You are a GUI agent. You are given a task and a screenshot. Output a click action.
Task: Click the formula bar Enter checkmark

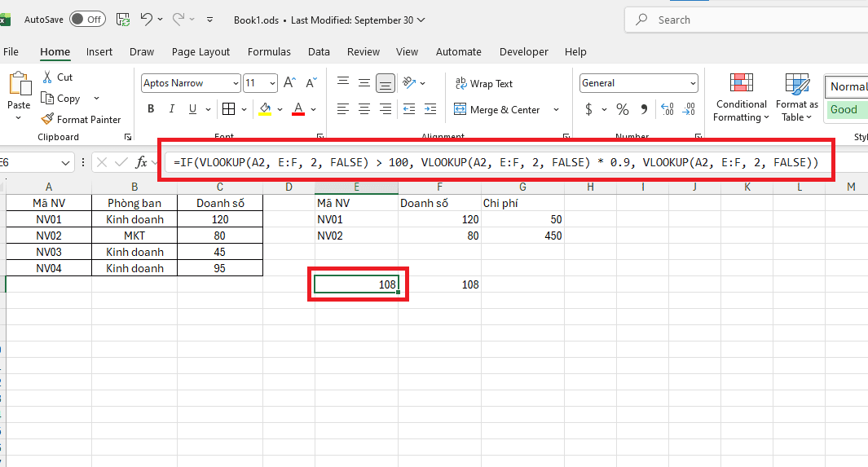click(x=121, y=162)
